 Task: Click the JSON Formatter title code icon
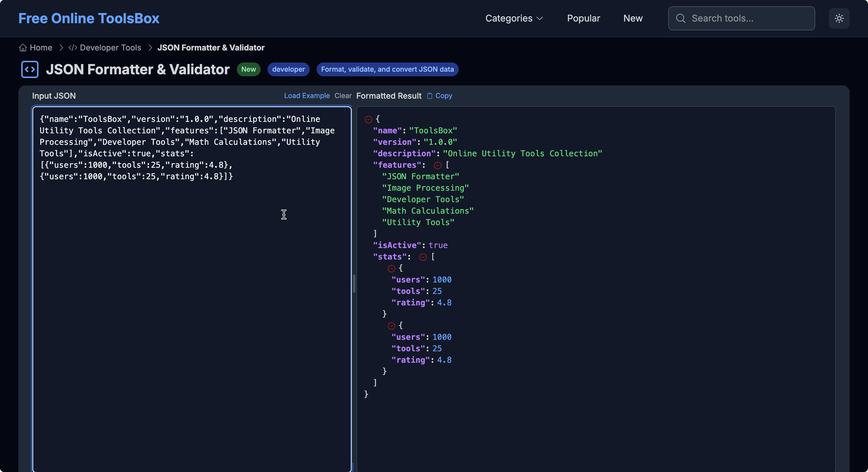[30, 69]
